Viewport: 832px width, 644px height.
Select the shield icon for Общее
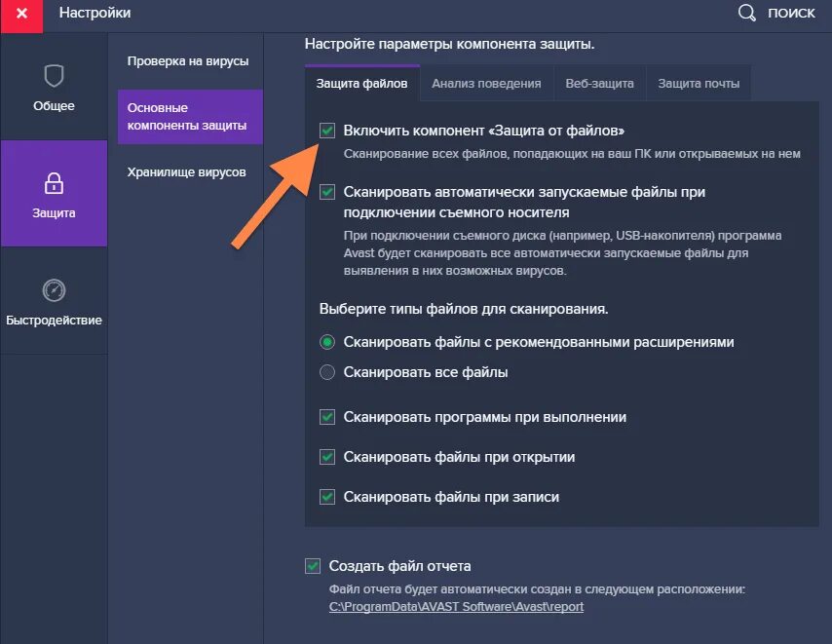point(54,76)
